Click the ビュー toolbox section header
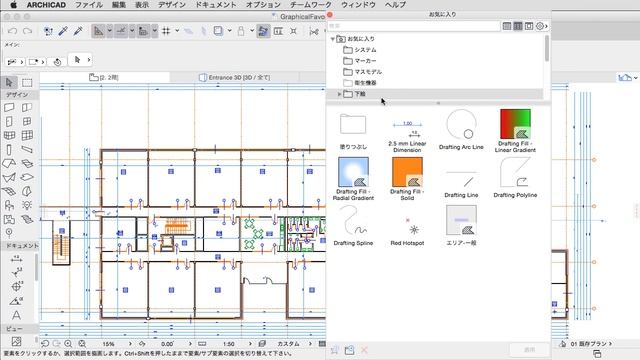The width and height of the screenshot is (640, 360). coord(20,328)
